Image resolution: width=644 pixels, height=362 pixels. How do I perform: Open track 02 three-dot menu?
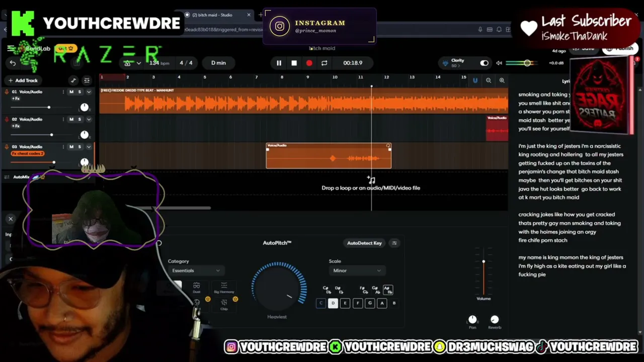click(63, 119)
